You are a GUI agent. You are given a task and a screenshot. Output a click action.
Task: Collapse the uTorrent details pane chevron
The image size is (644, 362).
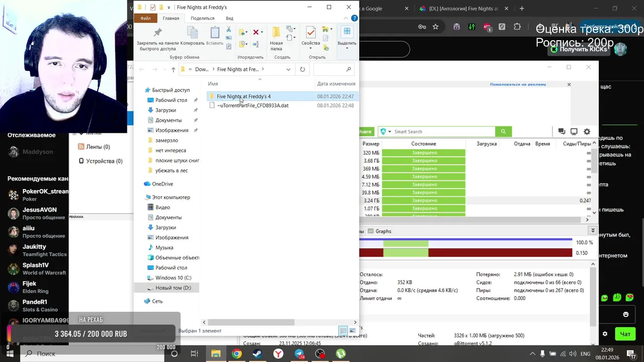tap(593, 231)
